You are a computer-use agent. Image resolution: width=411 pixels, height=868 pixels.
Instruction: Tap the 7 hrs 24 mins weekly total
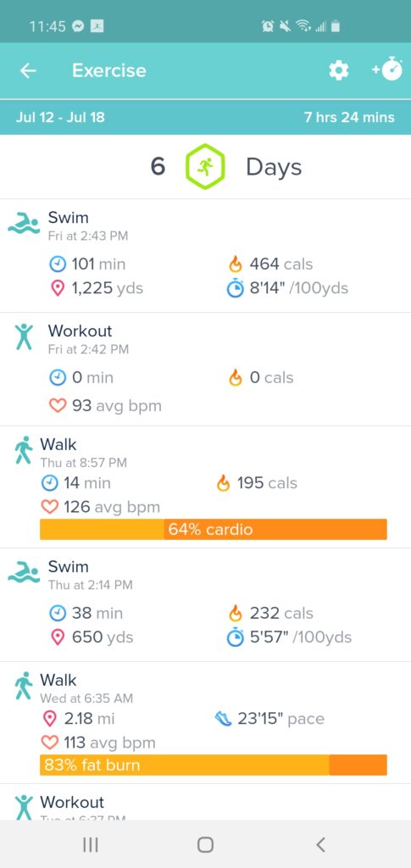coord(349,117)
